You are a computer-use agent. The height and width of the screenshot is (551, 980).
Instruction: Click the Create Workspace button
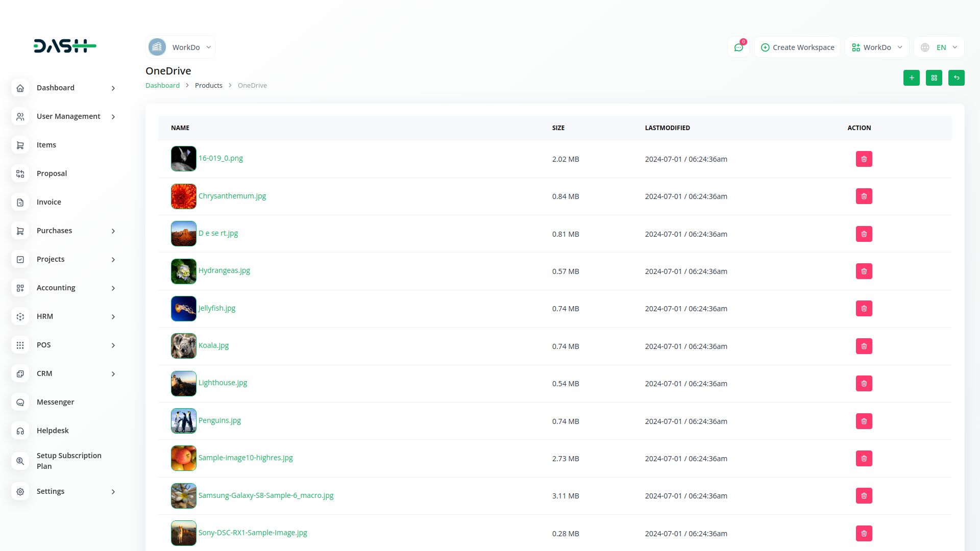[x=797, y=47]
